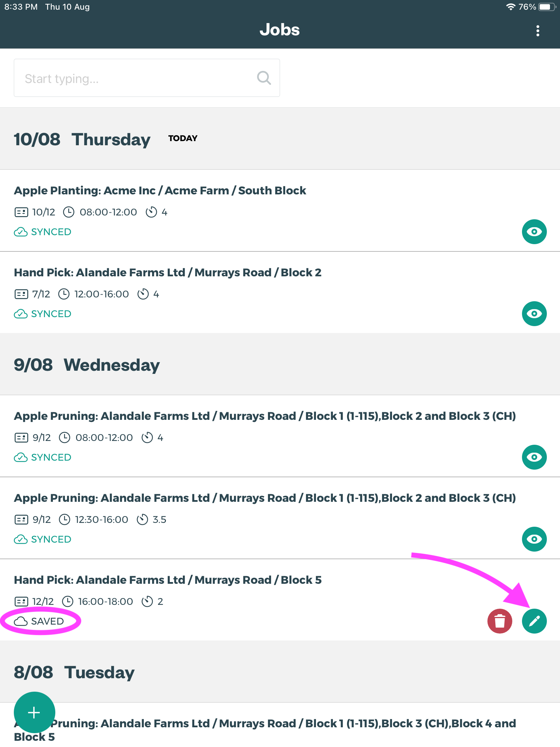
Task: View the Apple Planting South Block job
Action: [534, 232]
